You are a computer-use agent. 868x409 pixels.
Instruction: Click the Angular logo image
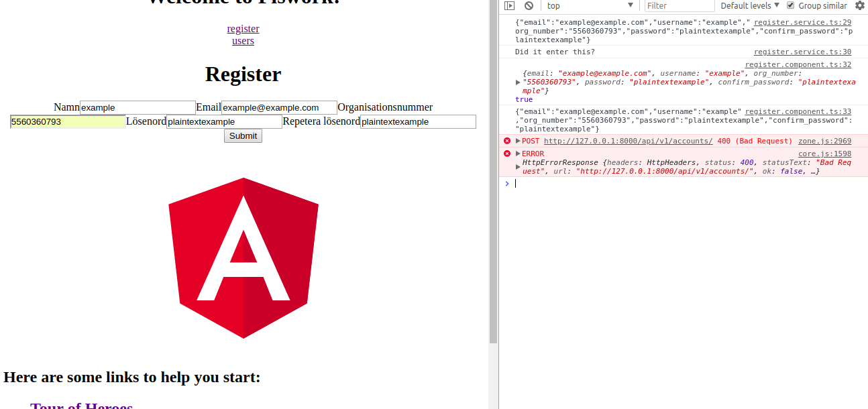coord(243,258)
